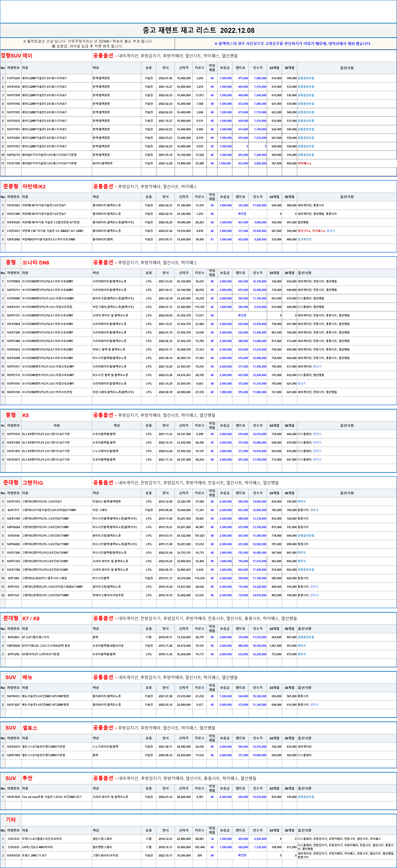Click model '그랜저IG2.4GDI럭스클루시브스페셜'

coord(44,578)
